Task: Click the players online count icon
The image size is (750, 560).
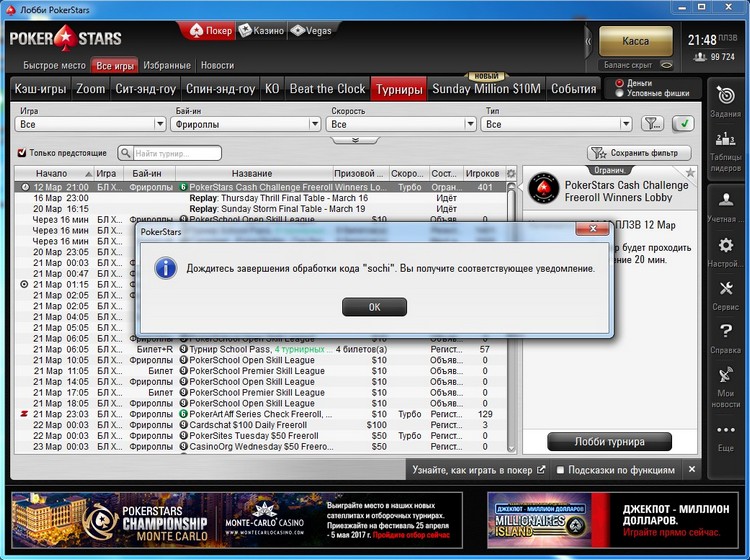Action: click(x=699, y=57)
